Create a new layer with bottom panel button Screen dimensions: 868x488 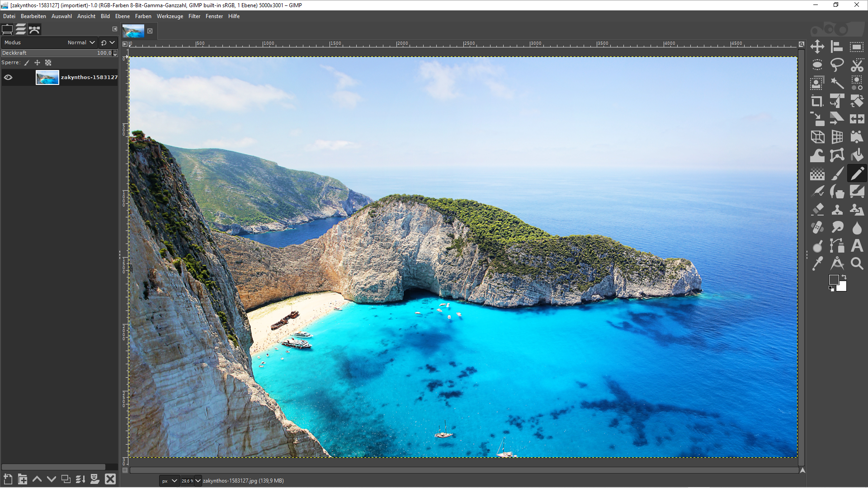[8, 479]
